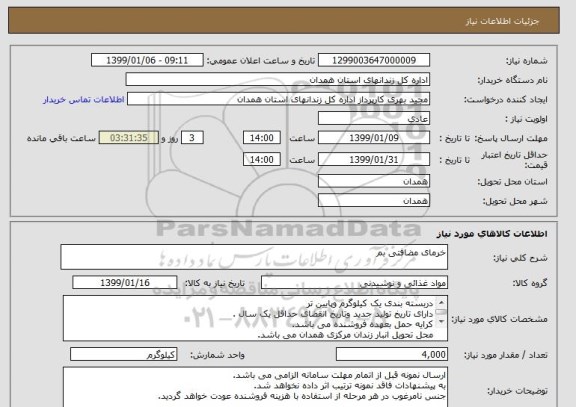The width and height of the screenshot is (576, 407).
Task: Click the label مهلت ارسال پاسخ
Action: 511,138
